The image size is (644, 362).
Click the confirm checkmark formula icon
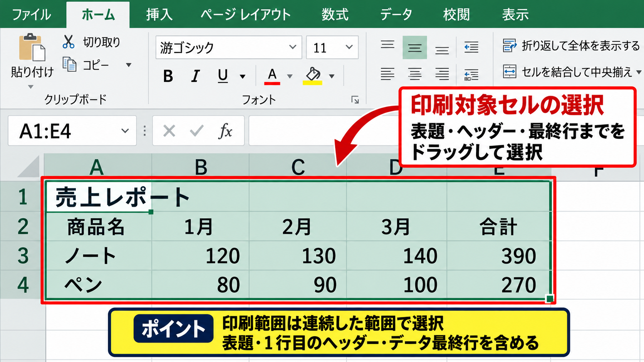196,131
